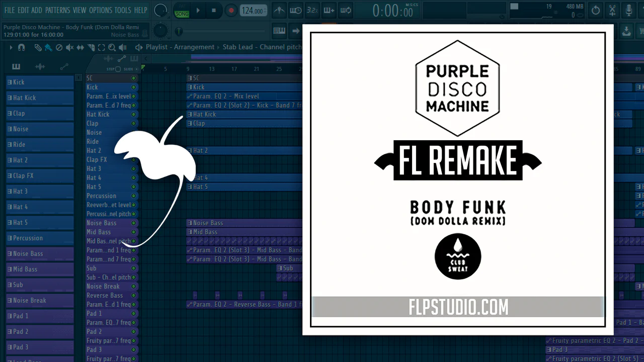This screenshot has width=644, height=362.
Task: Open playlist options menu arrow
Action: click(11, 47)
